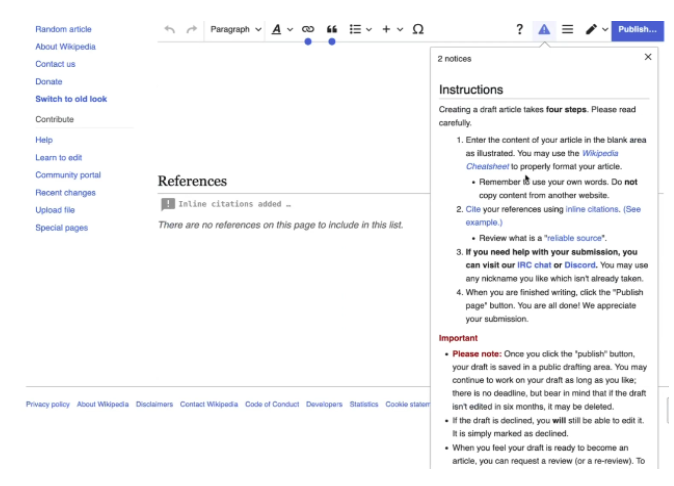Click the Omega special character icon

pos(418,29)
